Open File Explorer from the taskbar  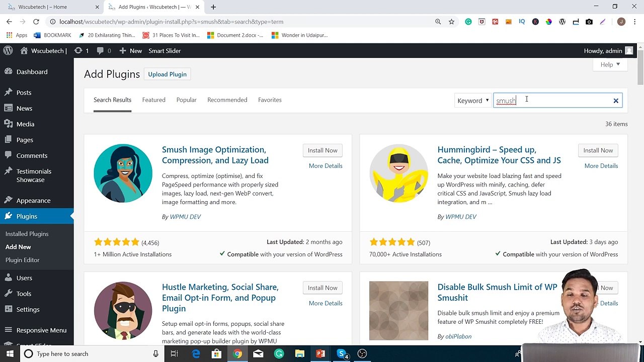[300, 353]
